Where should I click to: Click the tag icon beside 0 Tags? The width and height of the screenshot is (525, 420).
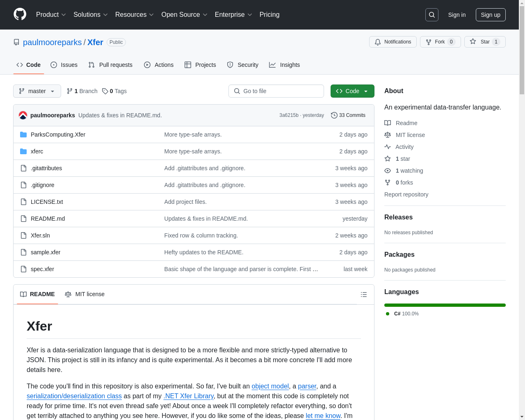105,91
